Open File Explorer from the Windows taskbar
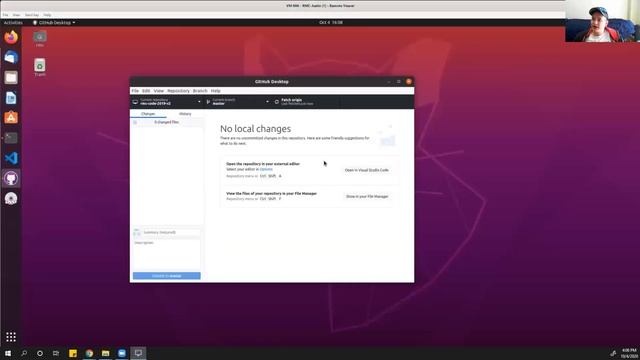The width and height of the screenshot is (640, 360). point(105,353)
